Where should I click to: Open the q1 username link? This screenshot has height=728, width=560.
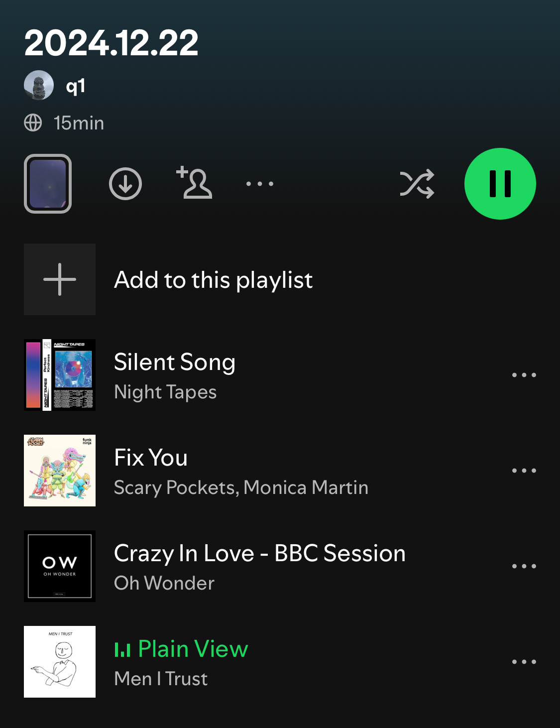click(x=76, y=86)
